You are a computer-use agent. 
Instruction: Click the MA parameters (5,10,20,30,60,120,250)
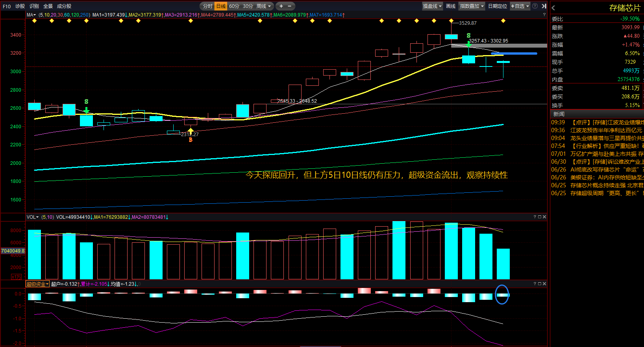(65, 15)
